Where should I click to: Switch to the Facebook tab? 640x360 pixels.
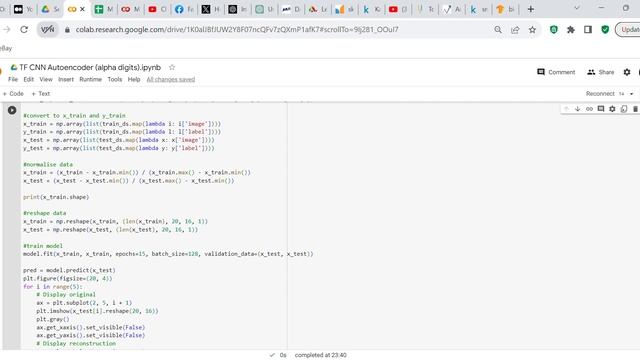pyautogui.click(x=184, y=9)
